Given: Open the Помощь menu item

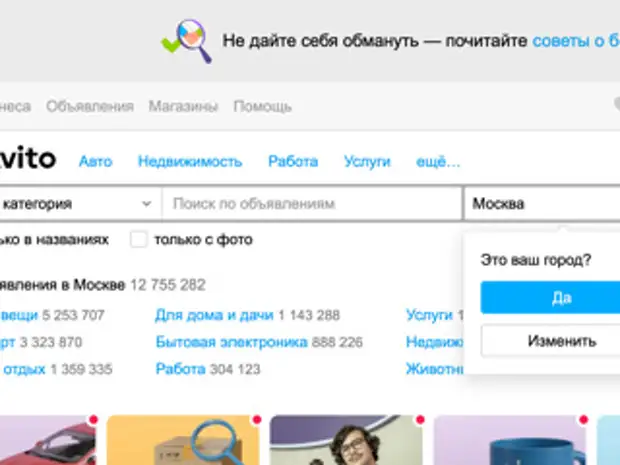Looking at the screenshot, I should (x=262, y=106).
